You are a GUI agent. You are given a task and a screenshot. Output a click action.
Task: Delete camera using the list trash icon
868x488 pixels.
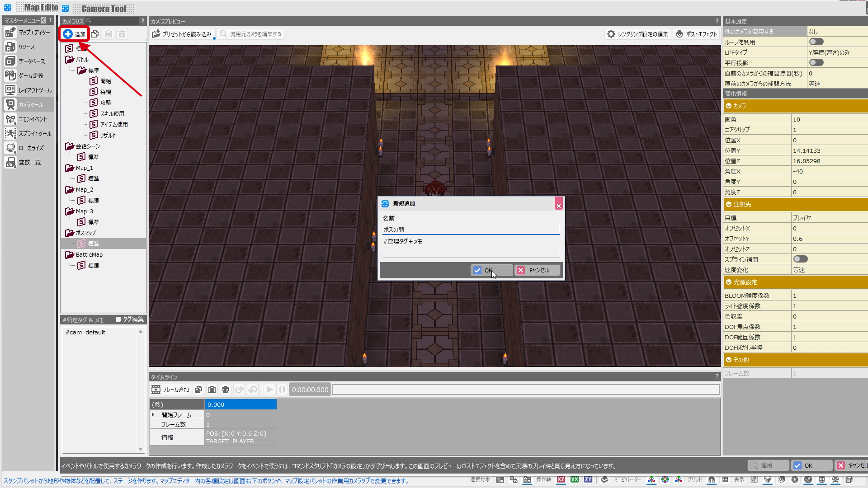click(122, 34)
